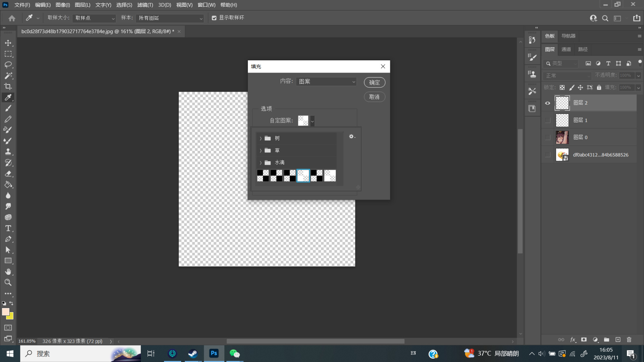
Task: Toggle lock position
Action: [580, 88]
